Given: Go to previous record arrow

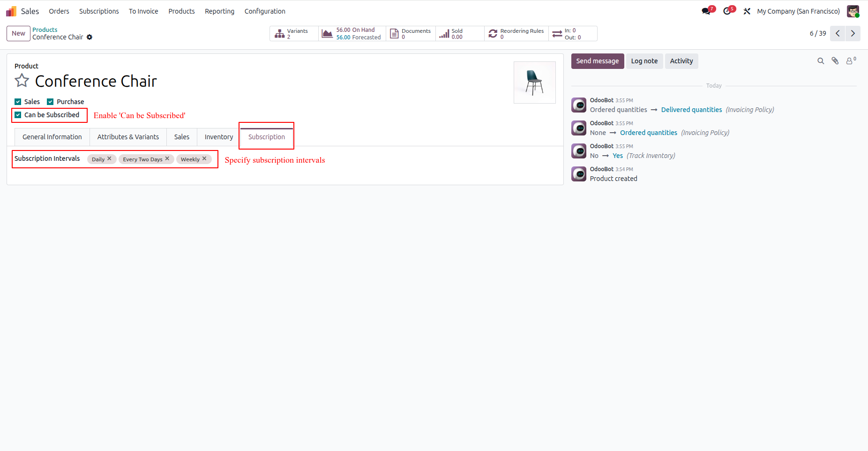Looking at the screenshot, I should click(838, 33).
